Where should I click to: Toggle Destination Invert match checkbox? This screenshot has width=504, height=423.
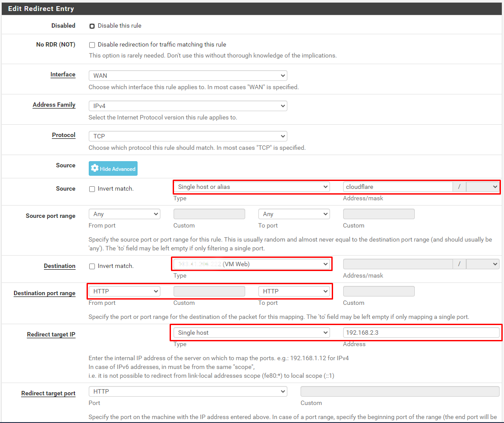click(x=92, y=266)
